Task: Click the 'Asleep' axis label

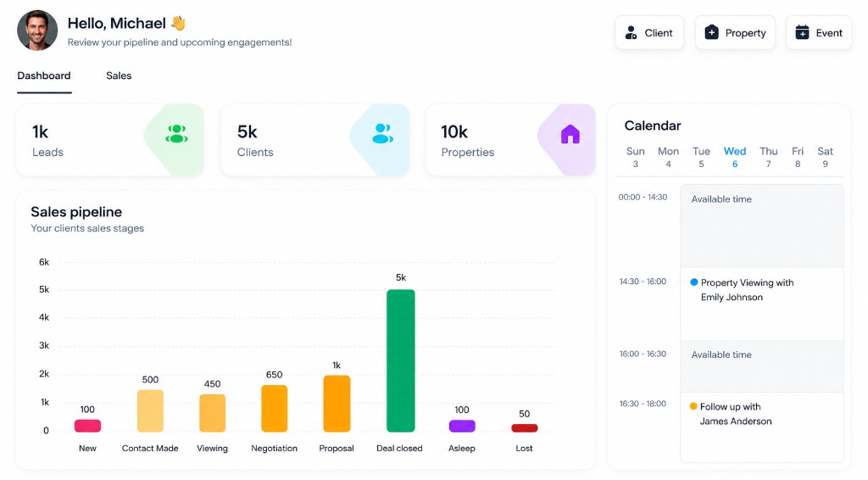Action: coord(462,449)
